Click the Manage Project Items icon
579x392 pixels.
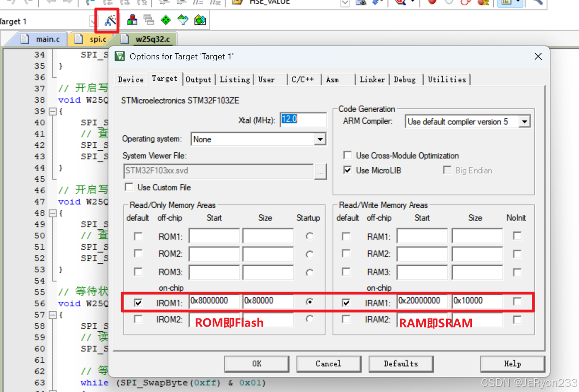[132, 20]
